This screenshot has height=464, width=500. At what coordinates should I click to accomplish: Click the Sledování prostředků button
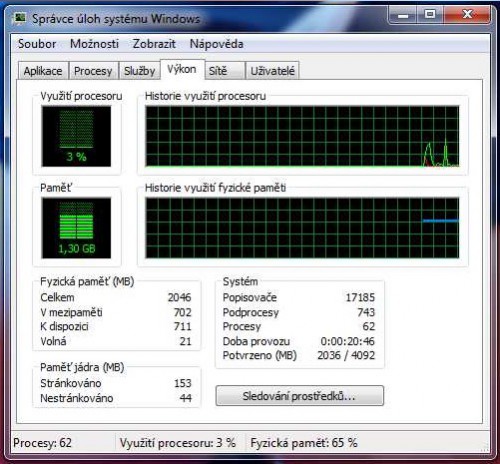click(x=300, y=396)
